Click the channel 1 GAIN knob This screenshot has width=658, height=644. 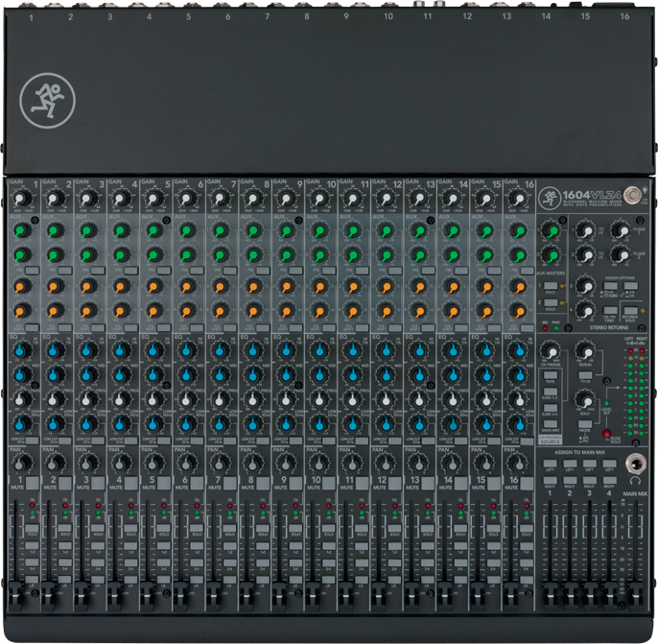point(22,199)
